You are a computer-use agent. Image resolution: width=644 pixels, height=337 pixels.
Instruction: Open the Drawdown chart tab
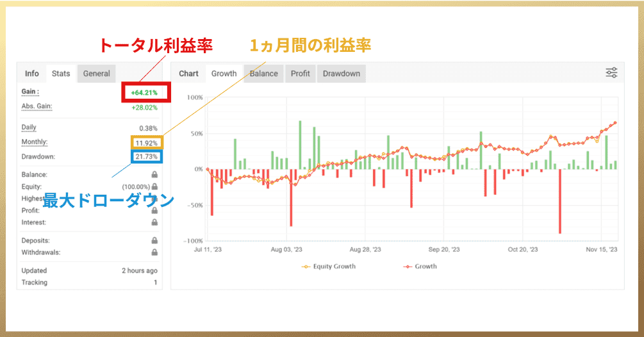point(341,74)
